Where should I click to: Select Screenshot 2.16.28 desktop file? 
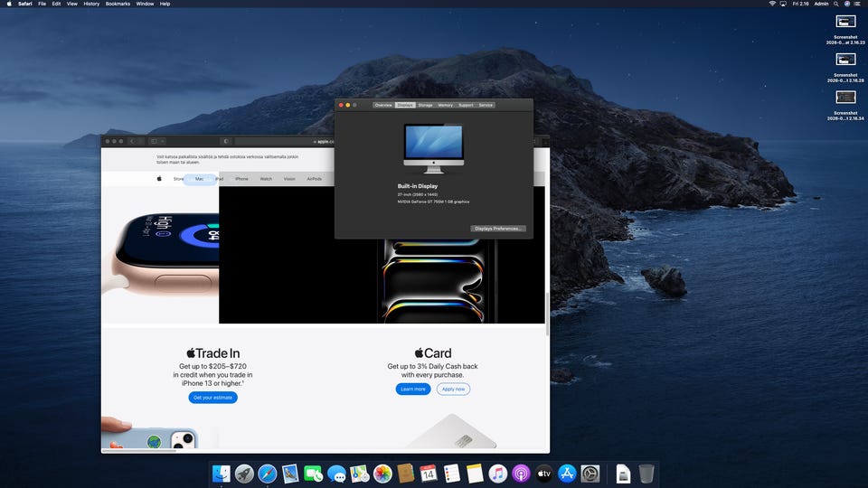(x=845, y=67)
